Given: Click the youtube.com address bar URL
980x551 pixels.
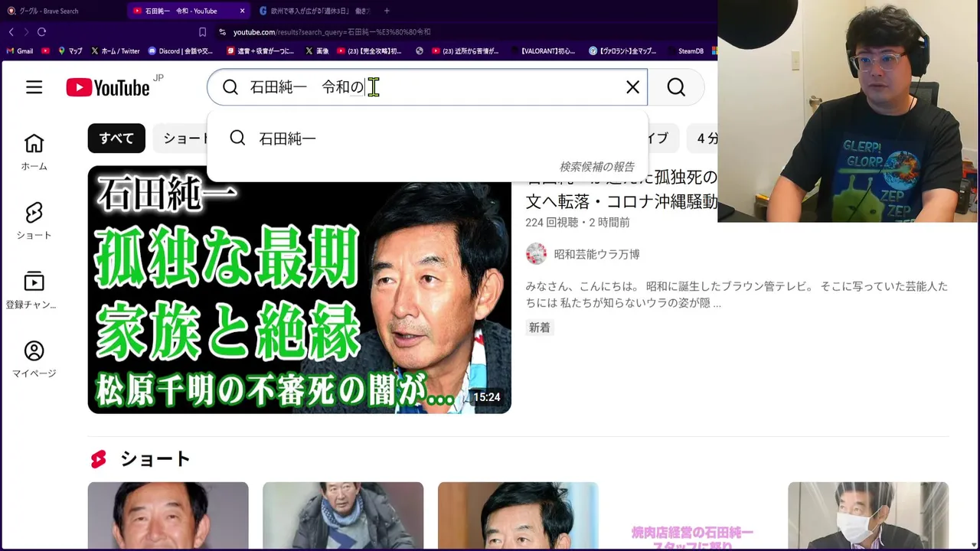Looking at the screenshot, I should coord(332,32).
